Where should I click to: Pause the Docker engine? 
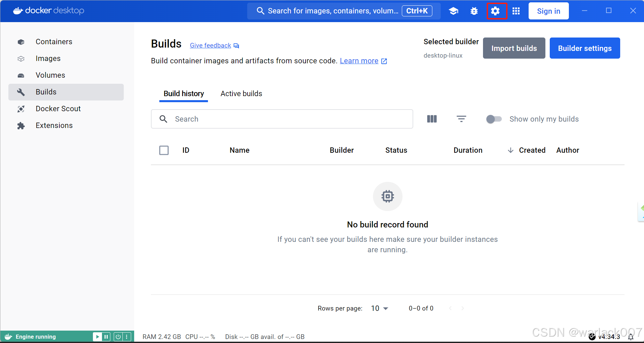pos(106,337)
